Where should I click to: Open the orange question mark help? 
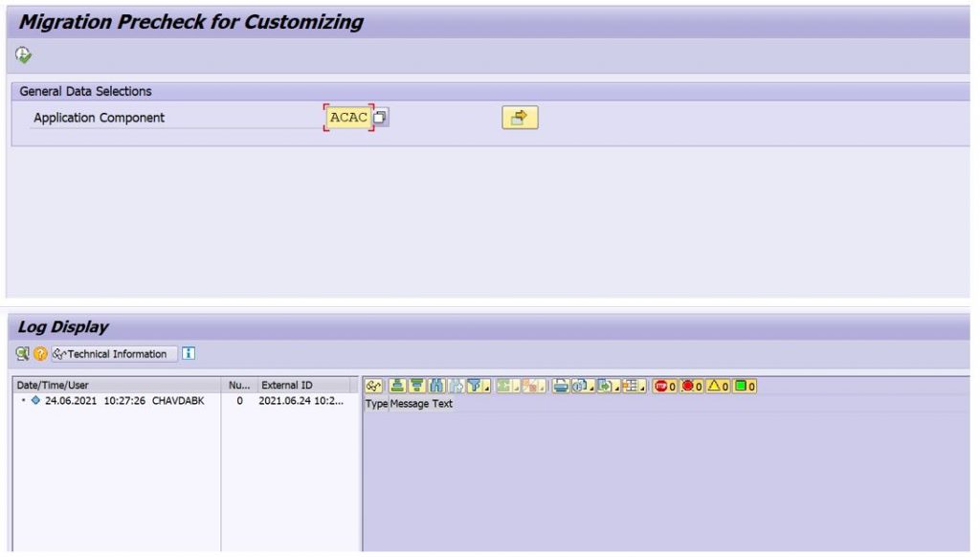tap(40, 354)
